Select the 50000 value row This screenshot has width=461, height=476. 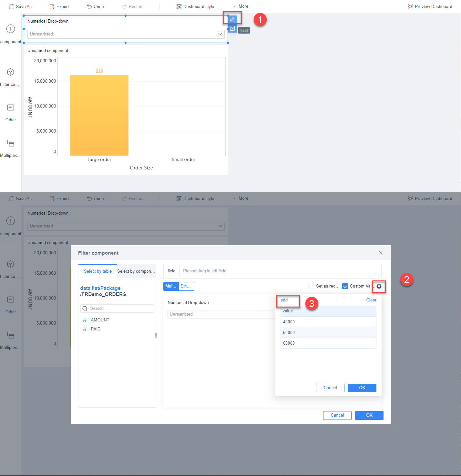coord(328,332)
